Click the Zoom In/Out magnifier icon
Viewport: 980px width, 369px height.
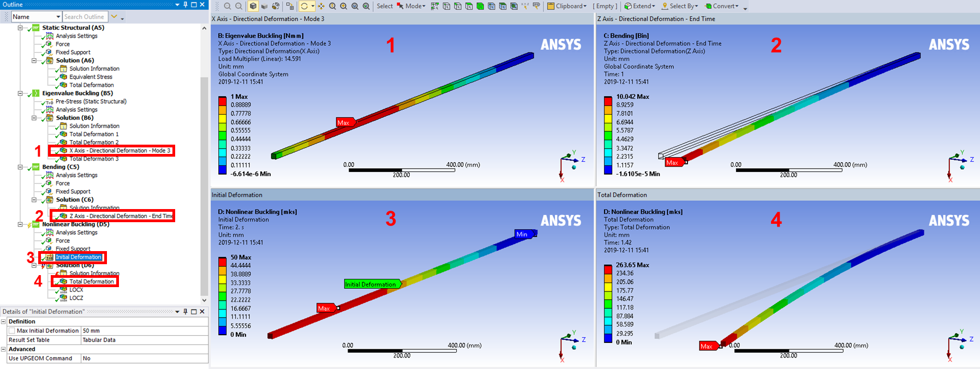[x=332, y=6]
